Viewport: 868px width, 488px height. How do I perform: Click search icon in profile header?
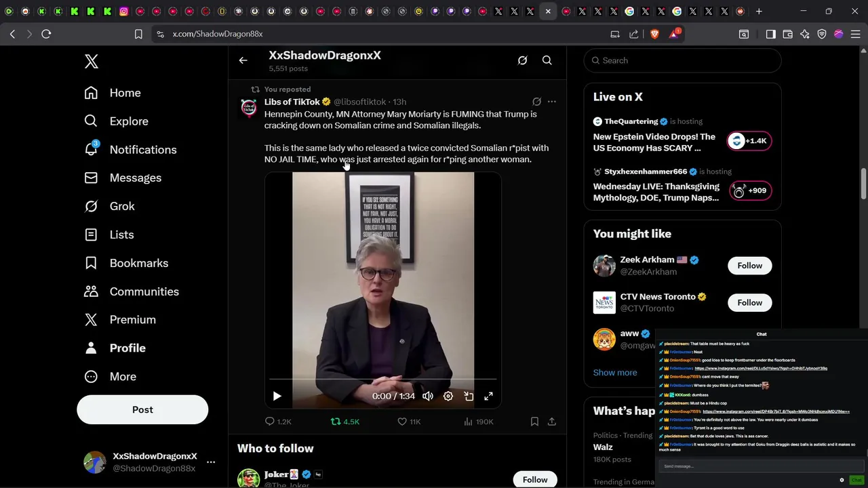point(547,60)
